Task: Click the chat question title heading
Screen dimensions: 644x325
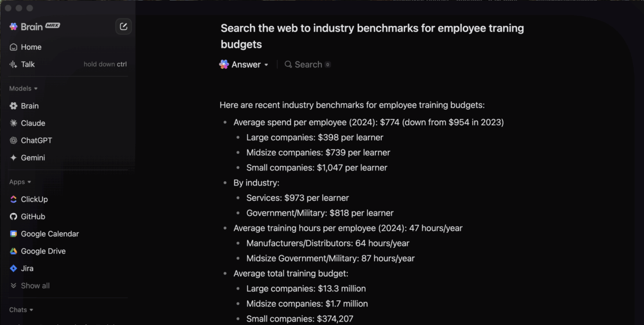Action: [x=372, y=36]
